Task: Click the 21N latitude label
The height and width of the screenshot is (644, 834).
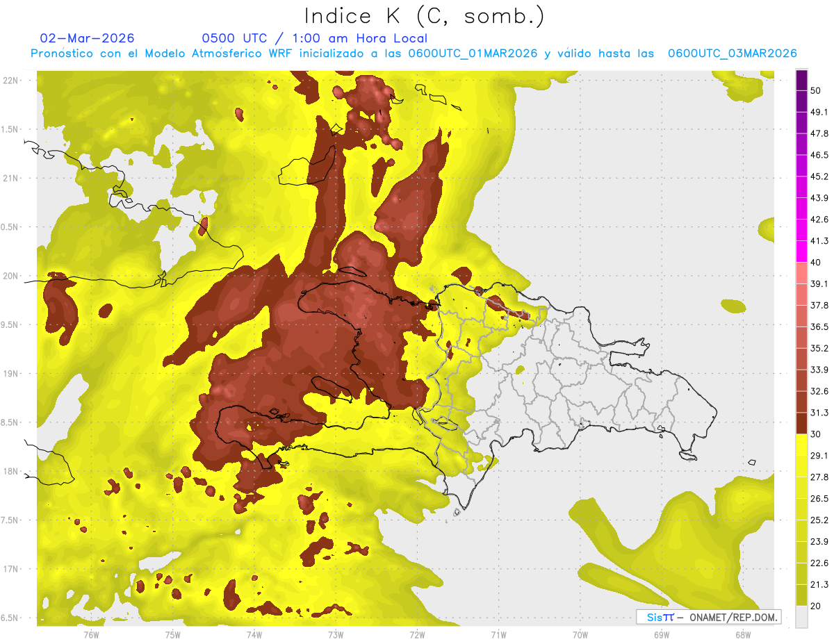Action: (11, 178)
